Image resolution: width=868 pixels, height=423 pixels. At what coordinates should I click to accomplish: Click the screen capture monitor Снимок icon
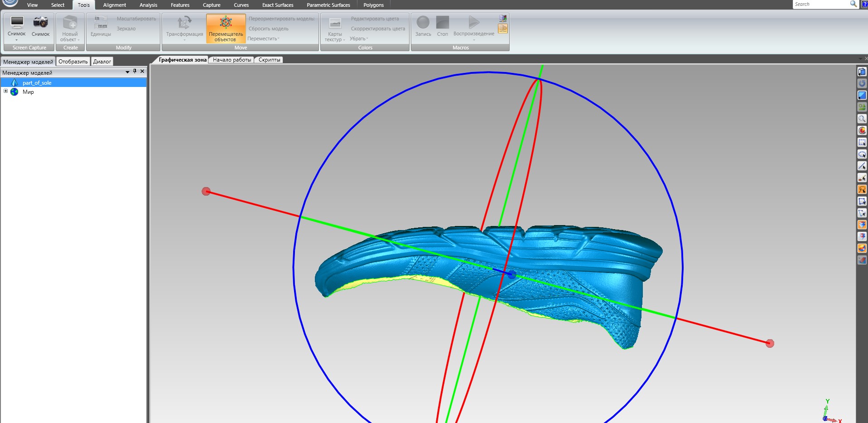(x=17, y=23)
